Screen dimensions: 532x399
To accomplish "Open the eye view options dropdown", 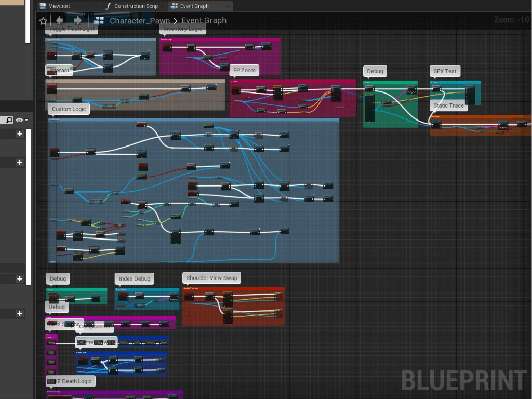I will [x=22, y=120].
